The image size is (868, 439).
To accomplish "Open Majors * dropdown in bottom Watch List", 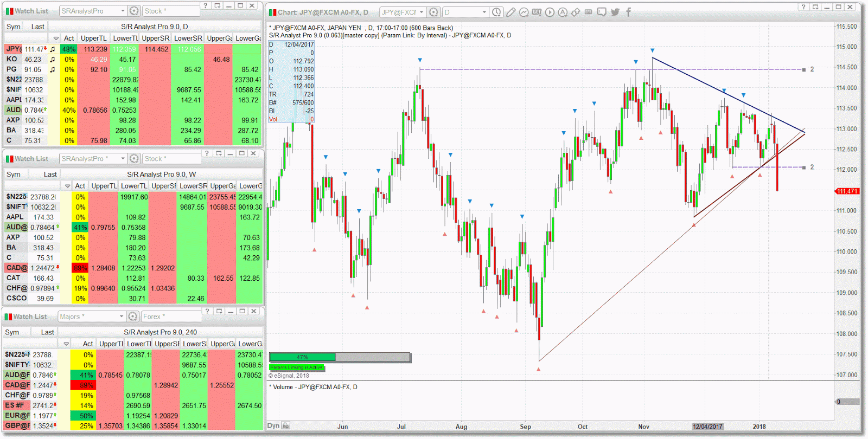I will (122, 317).
